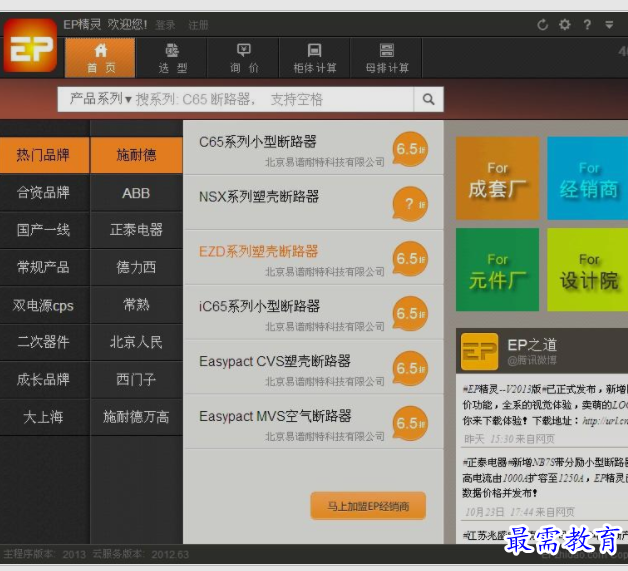Viewport: 628px width, 571px height.
Task: Choose the 德力西 brand
Action: pos(136,267)
